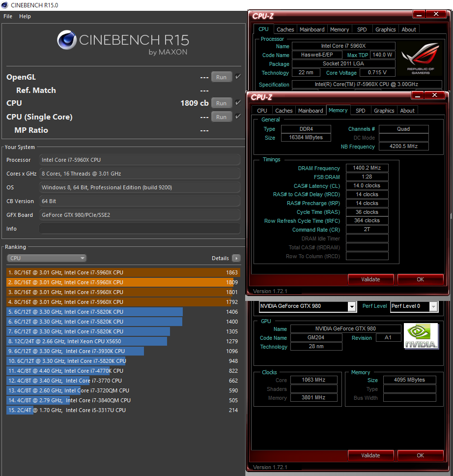Select ranking row 8 Xeon X5650
Screen dimensions: 453x476
coord(123,341)
